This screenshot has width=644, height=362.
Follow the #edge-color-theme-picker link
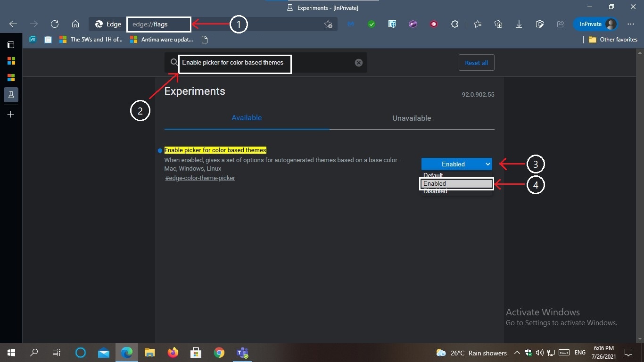[x=200, y=178]
